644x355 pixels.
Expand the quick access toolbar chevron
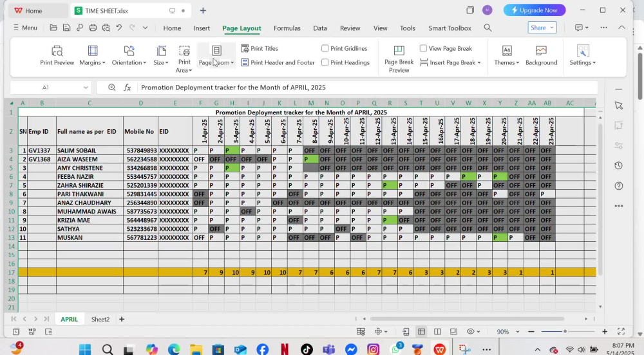pyautogui.click(x=145, y=28)
